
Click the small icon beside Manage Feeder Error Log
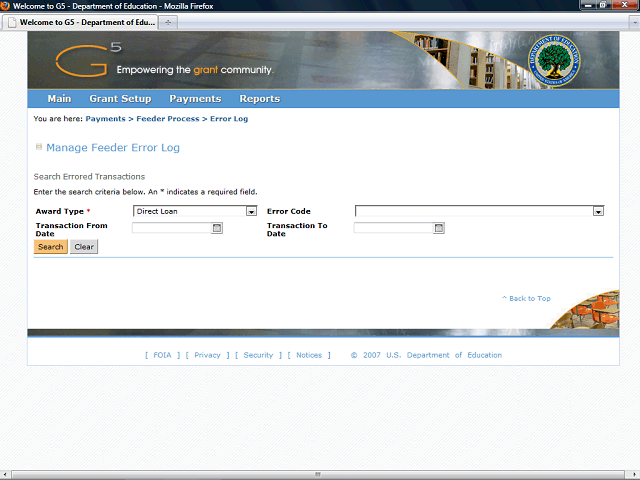pos(39,147)
